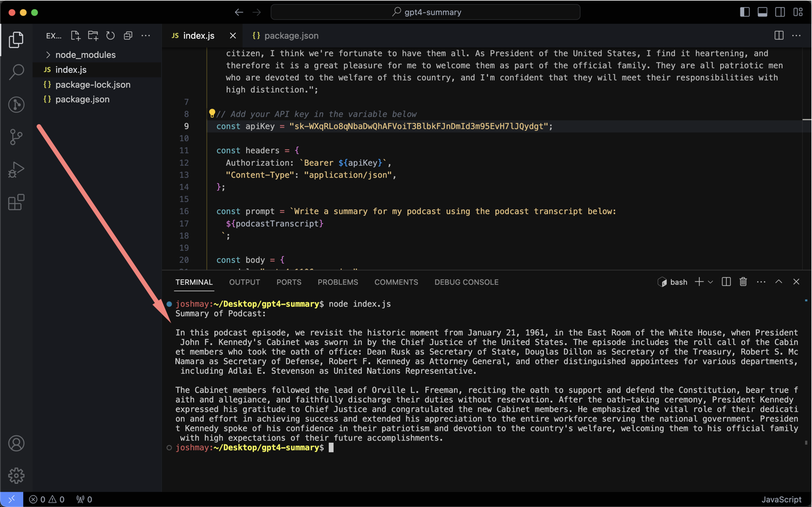Select the OUTPUT panel tab

click(x=244, y=282)
